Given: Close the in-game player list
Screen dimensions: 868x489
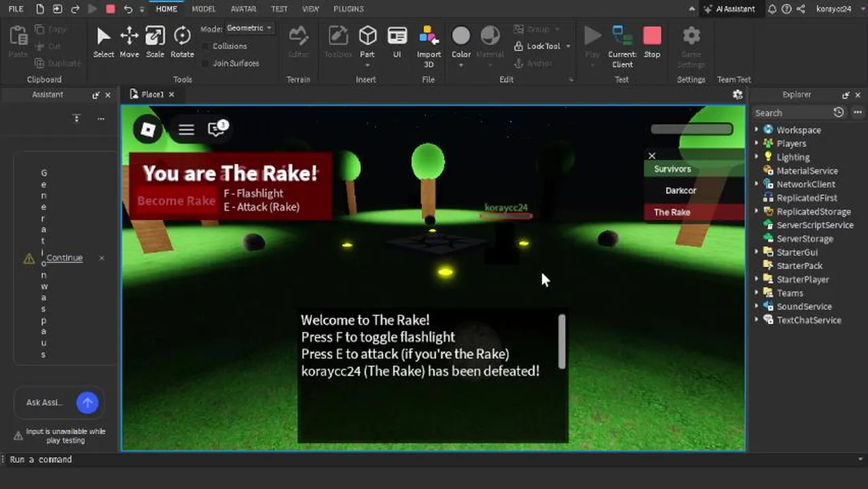Looking at the screenshot, I should coord(652,156).
